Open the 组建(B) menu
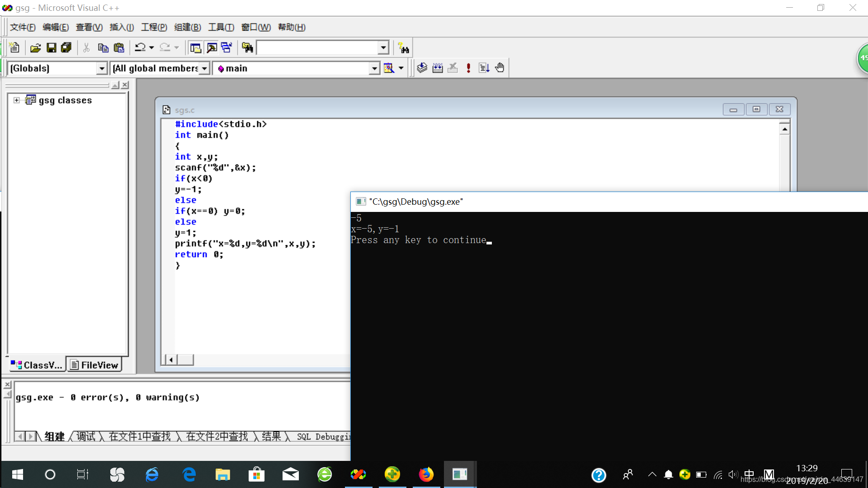 (188, 27)
